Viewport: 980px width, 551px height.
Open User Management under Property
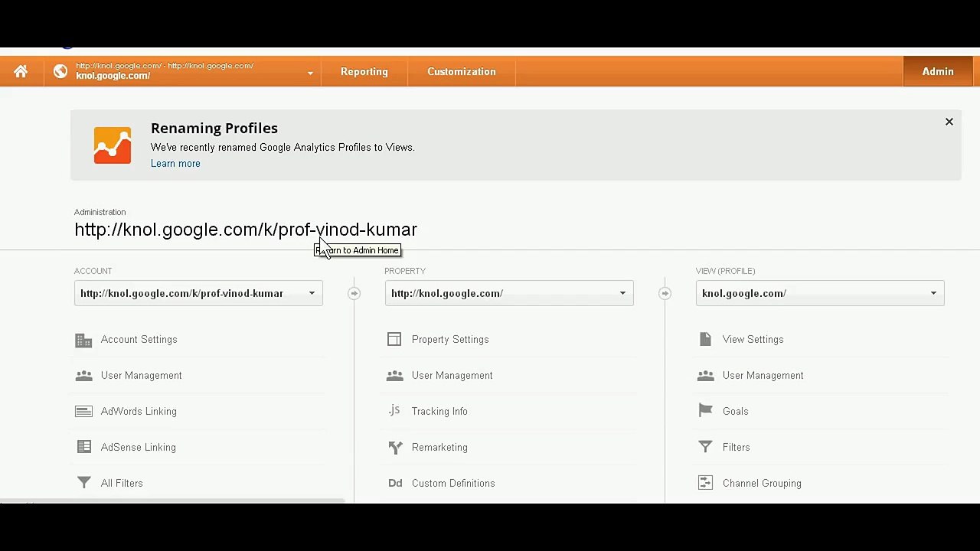click(452, 376)
